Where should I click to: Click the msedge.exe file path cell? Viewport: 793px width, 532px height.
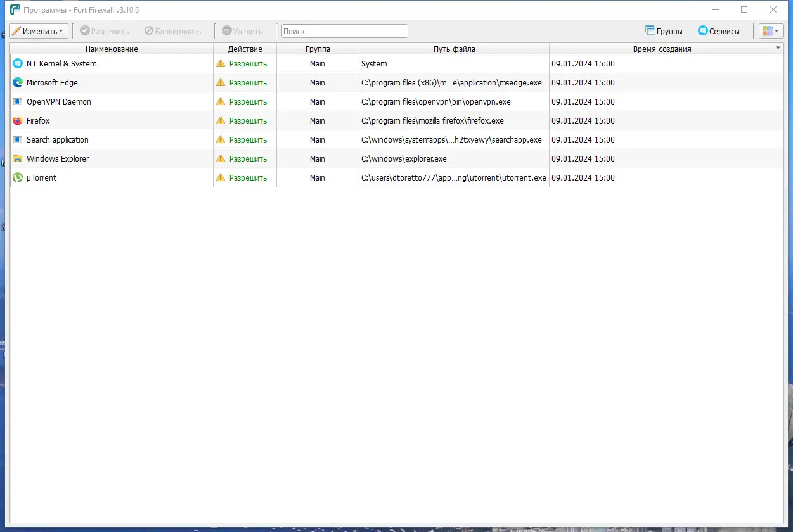tap(454, 83)
